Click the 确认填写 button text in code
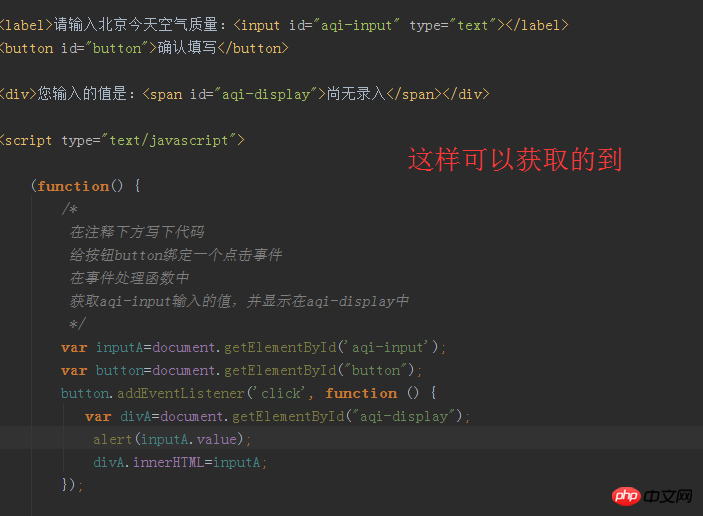Screen dimensions: 703x516 187,48
